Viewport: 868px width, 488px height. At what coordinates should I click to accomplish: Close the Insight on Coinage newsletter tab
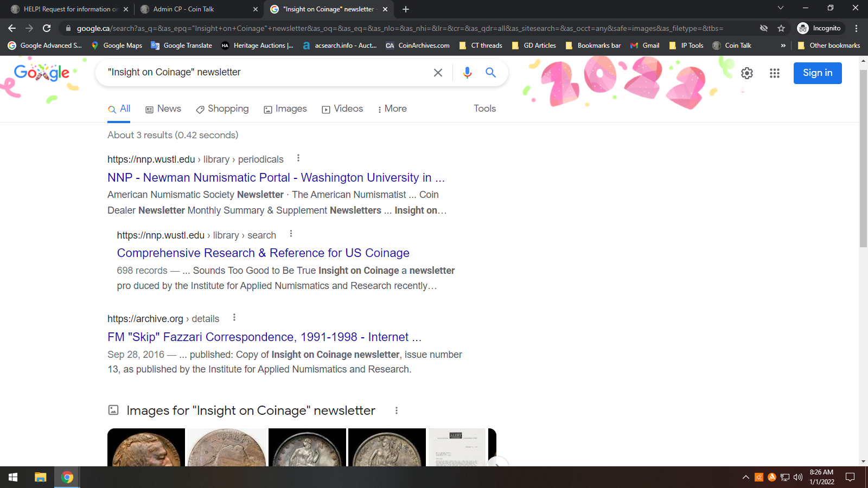click(385, 9)
